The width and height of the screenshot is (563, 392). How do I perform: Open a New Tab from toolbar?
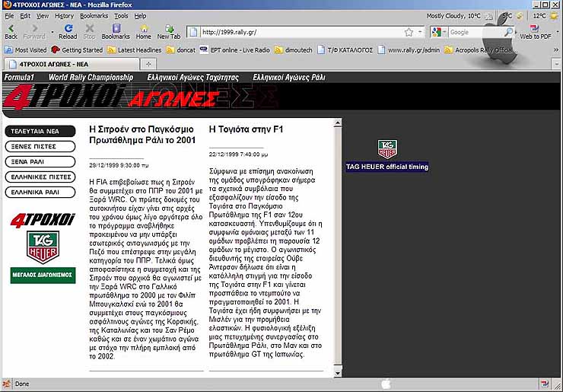(169, 28)
